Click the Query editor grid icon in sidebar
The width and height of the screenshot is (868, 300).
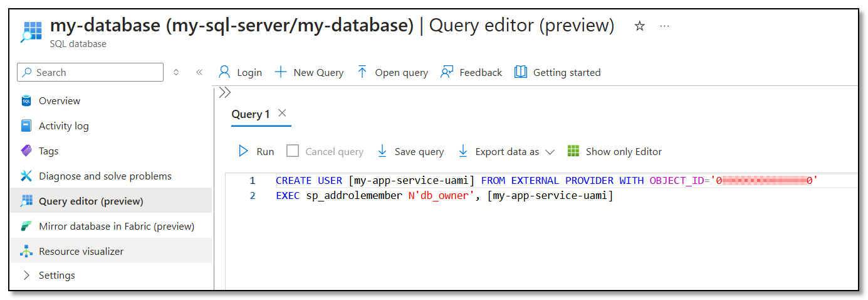pos(26,201)
